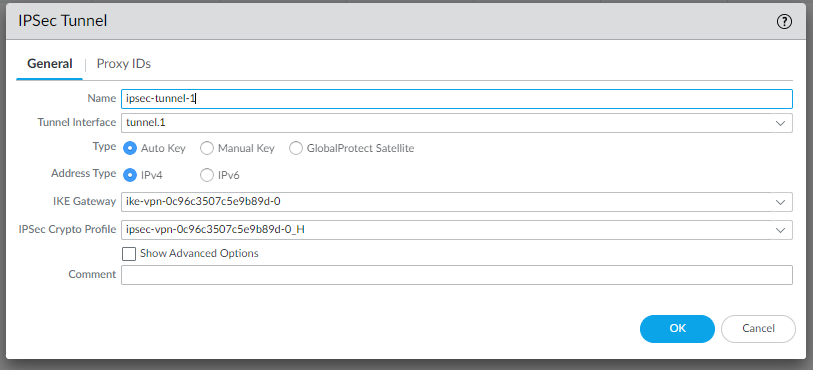The image size is (813, 370).
Task: Dismiss dialog with the Cancel button
Action: click(x=758, y=329)
